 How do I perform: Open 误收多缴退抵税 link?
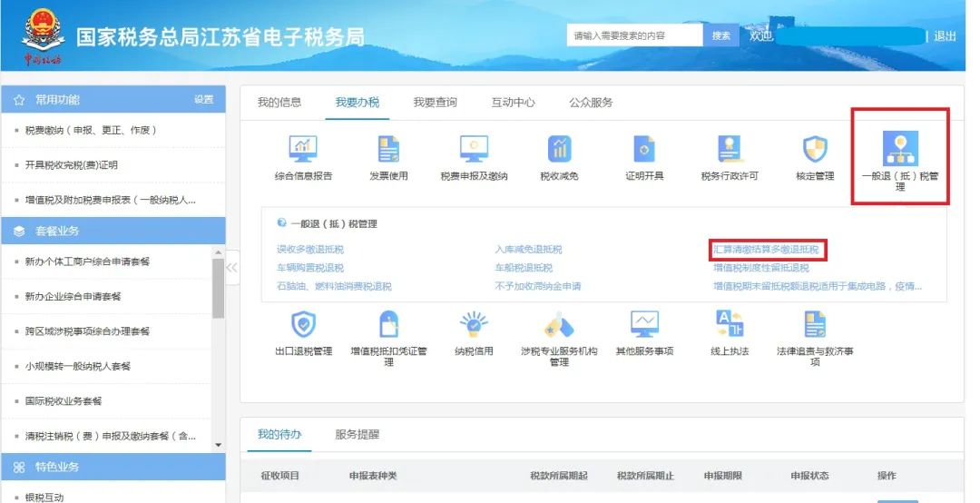pos(310,249)
